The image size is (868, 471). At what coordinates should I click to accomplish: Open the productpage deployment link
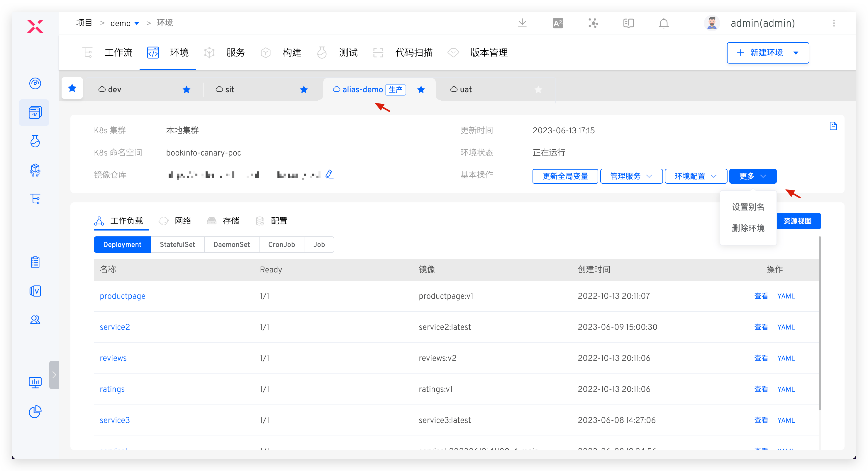tap(122, 296)
